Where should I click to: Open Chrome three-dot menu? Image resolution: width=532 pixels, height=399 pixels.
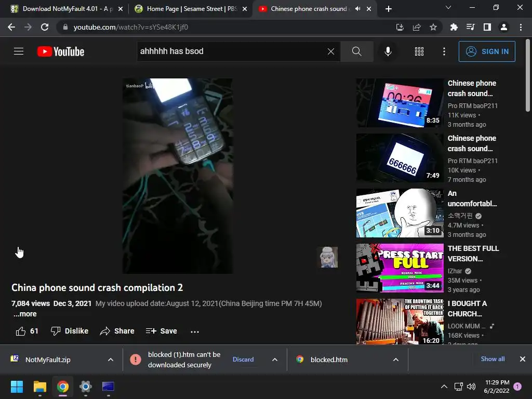pos(521,27)
